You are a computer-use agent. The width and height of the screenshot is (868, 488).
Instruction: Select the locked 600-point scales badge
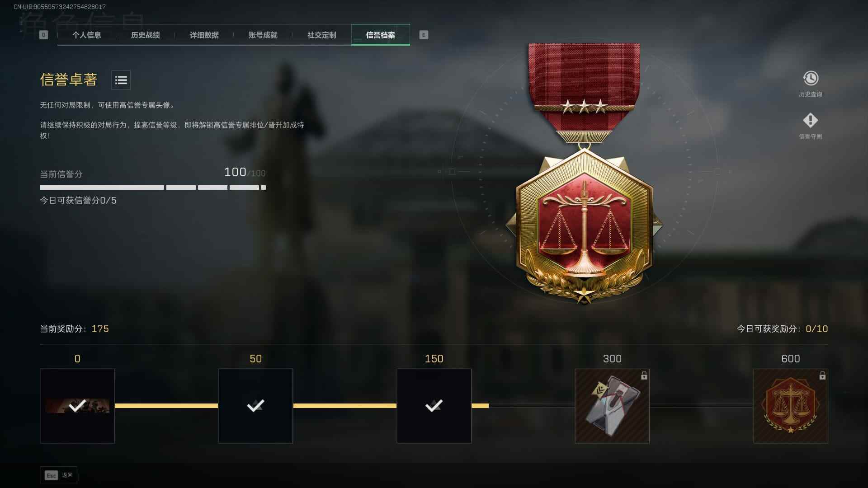(791, 406)
